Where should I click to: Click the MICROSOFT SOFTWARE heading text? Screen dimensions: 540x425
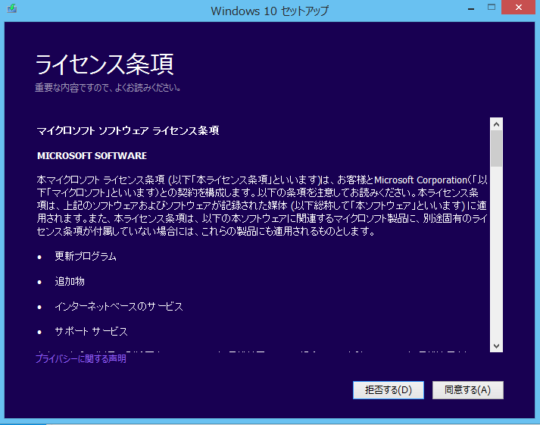coord(92,156)
